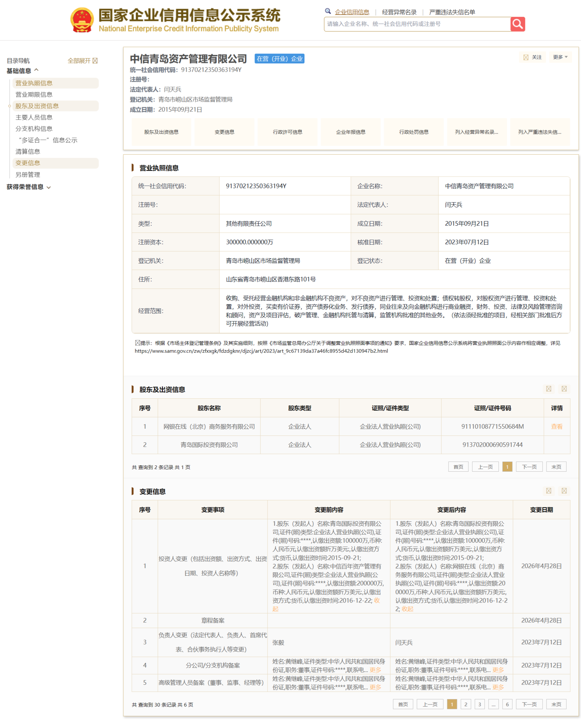Click the 行政处罚信息 quick-link card
Screen dimensions: 581x728
click(x=414, y=132)
